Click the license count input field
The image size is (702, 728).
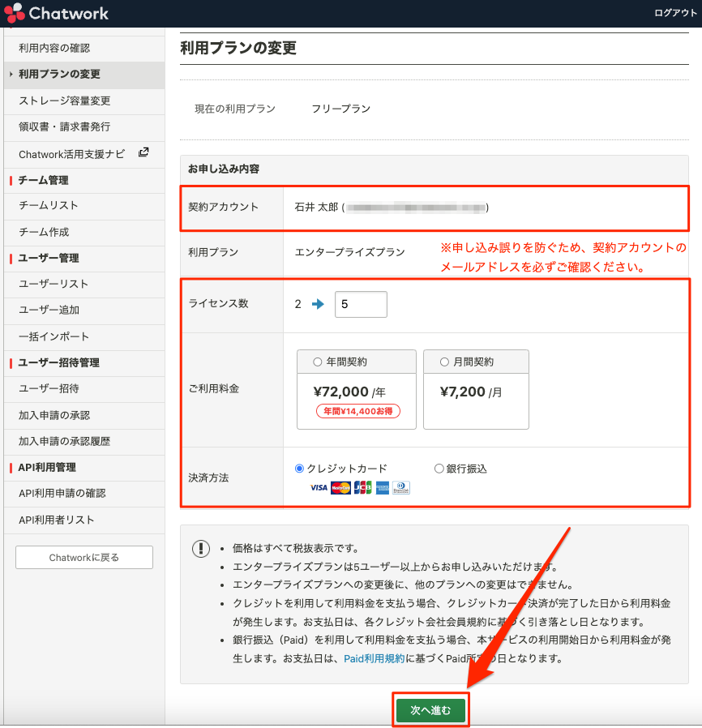pos(361,304)
